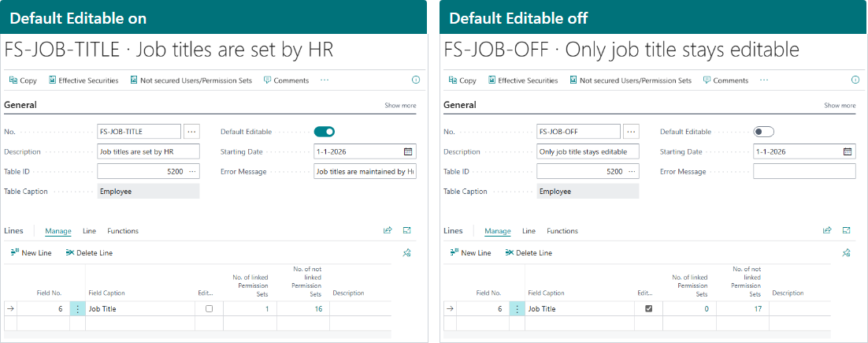868x343 pixels.
Task: Open calendar picker for FS-JOB-TITLE Starting Date
Action: point(408,151)
